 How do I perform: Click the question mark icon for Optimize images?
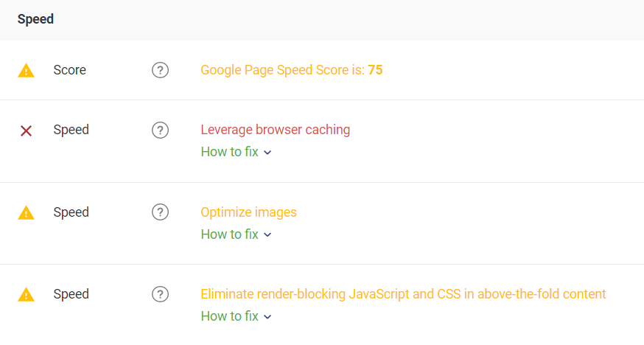[x=160, y=212]
